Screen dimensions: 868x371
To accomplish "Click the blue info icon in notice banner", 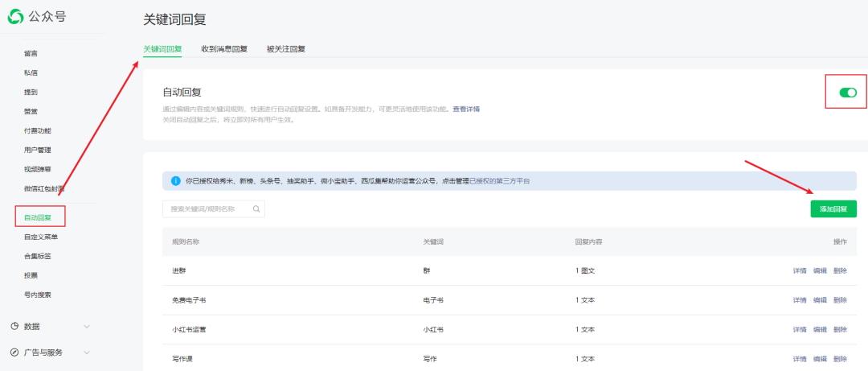I will 175,181.
